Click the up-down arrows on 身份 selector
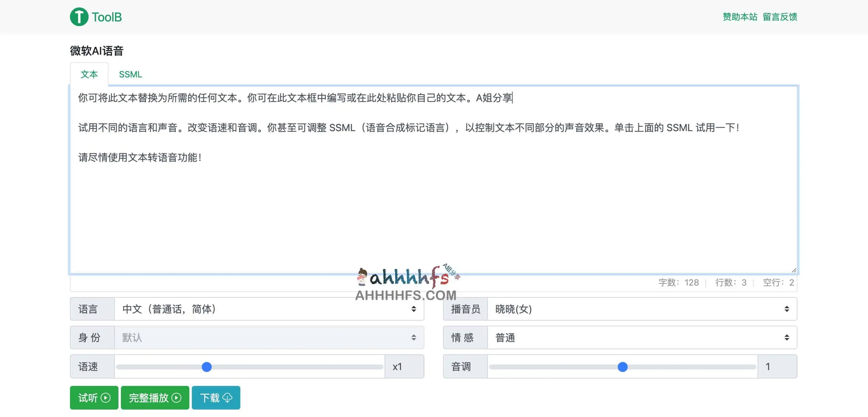Screen dimensions: 868x417 click(x=413, y=337)
